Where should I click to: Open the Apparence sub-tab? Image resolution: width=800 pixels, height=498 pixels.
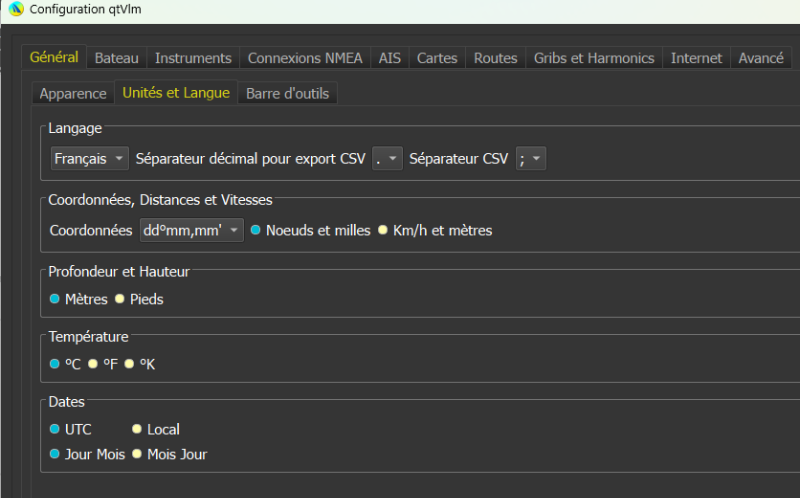(73, 93)
